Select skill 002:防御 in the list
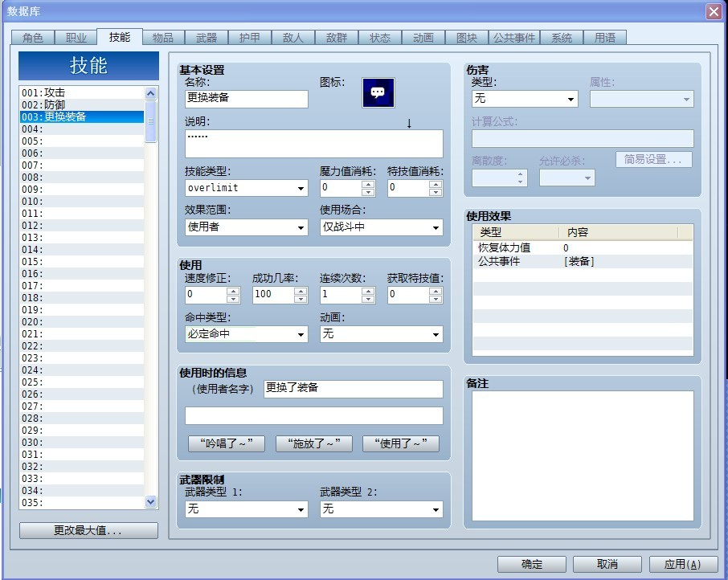 (x=82, y=105)
